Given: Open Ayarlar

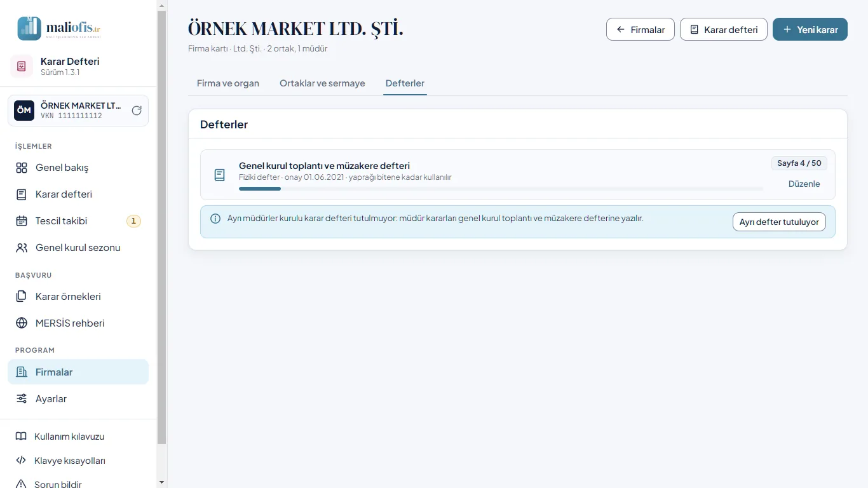Looking at the screenshot, I should coord(78,399).
